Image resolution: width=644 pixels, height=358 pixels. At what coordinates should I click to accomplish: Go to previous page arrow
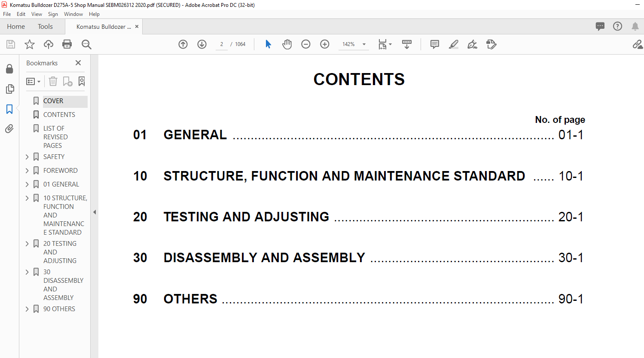[183, 44]
